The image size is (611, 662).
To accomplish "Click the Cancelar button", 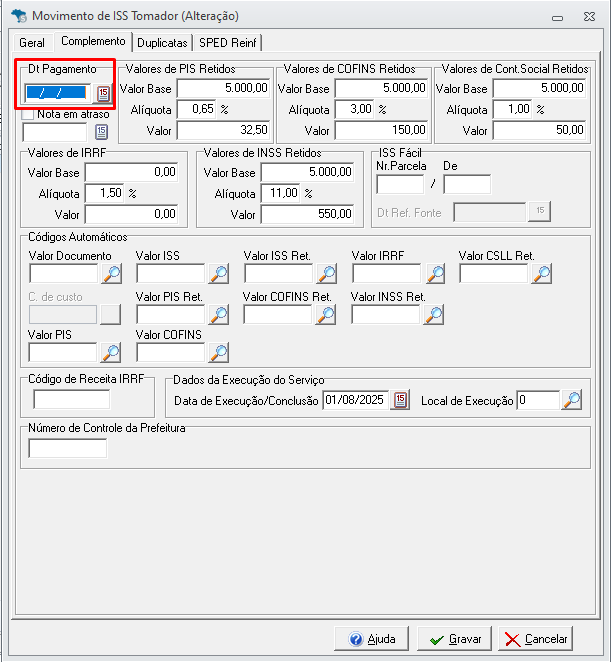I will coord(536,639).
